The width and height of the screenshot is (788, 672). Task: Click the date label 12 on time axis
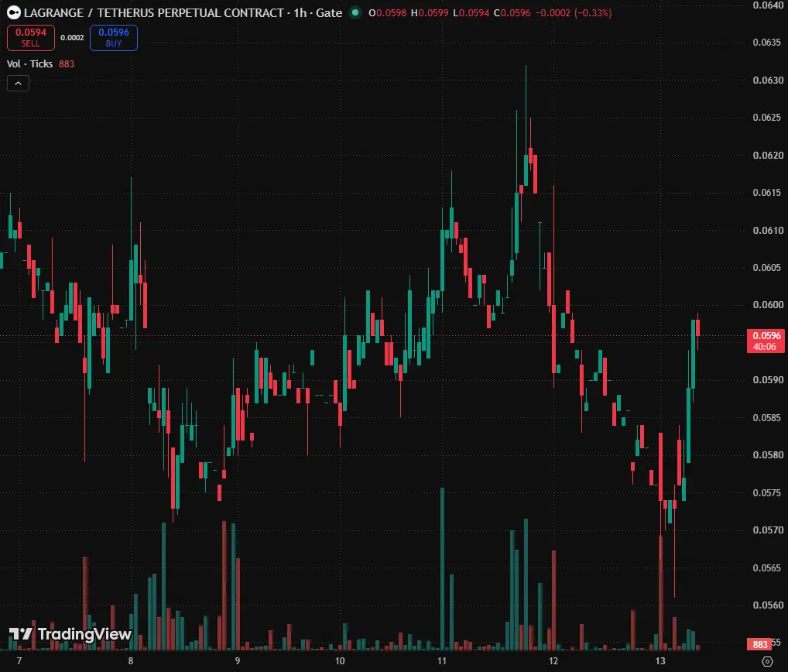tap(553, 661)
